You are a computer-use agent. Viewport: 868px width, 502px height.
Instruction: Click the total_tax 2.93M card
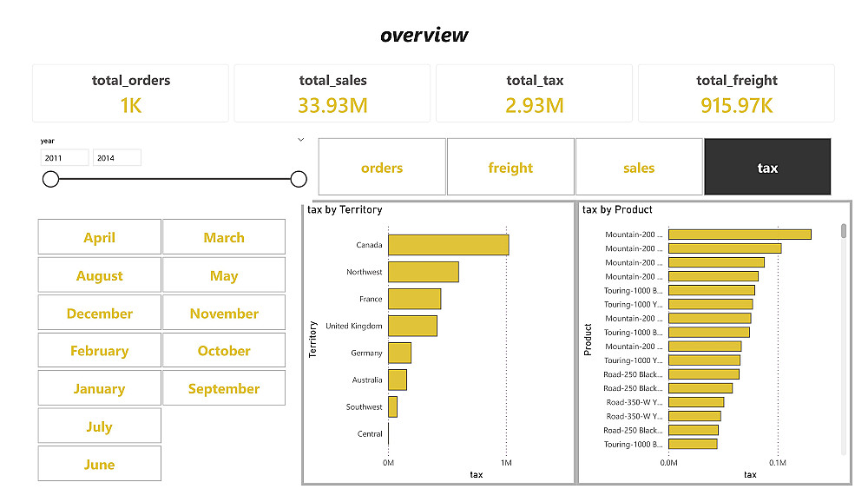[x=534, y=93]
